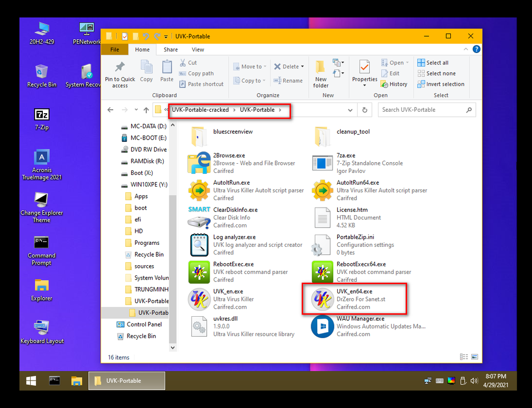Select ClearDiskInfo.exe file

coord(223,217)
